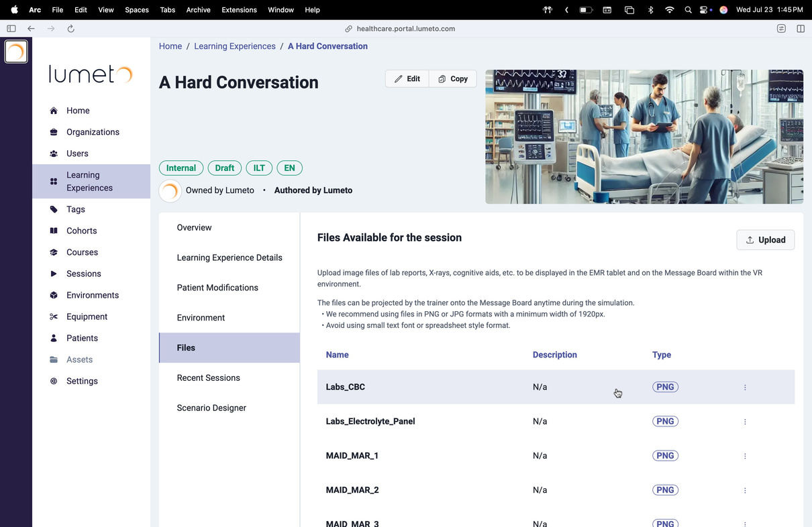Click the Assets folder icon

(x=54, y=359)
